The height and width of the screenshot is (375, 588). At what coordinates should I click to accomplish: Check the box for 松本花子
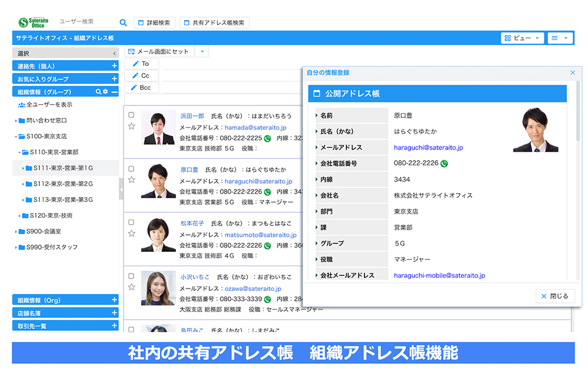tap(131, 223)
